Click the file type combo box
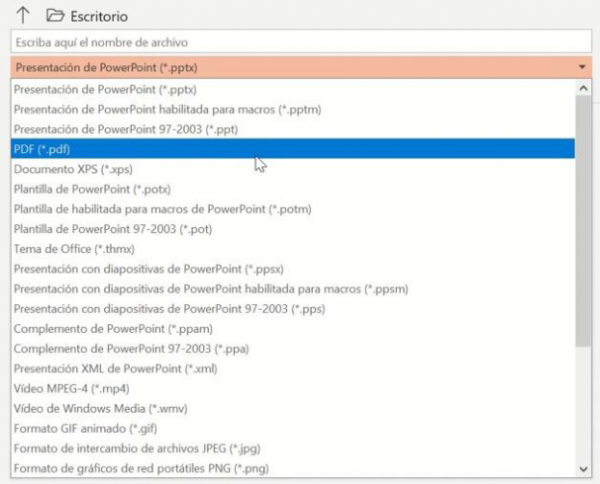600x484 pixels. (x=301, y=67)
